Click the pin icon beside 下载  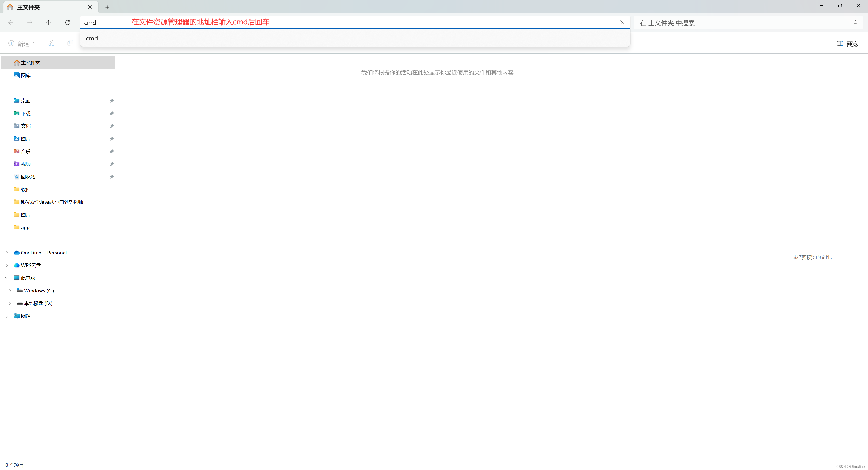[x=111, y=114]
